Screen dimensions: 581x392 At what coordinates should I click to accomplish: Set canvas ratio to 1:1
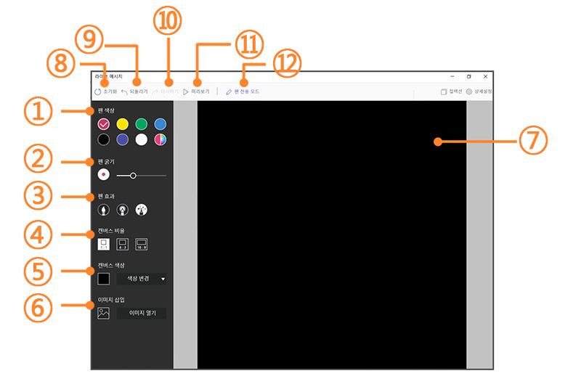[x=104, y=244]
